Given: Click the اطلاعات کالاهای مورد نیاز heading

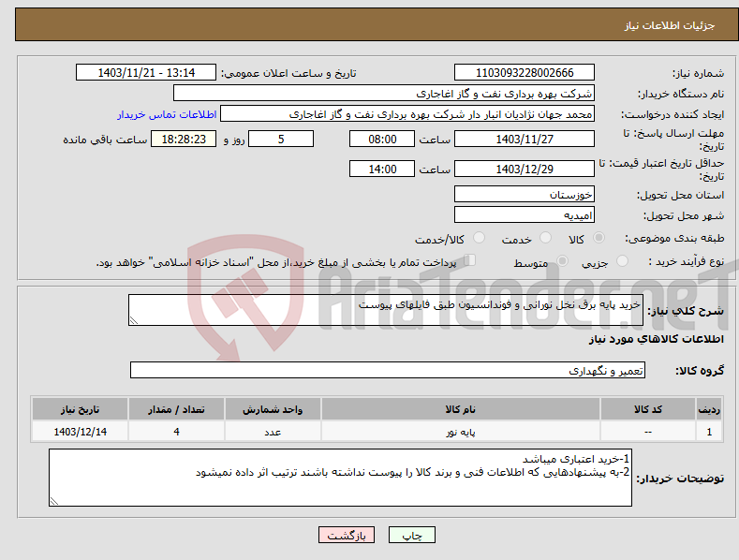Looking at the screenshot, I should pyautogui.click(x=656, y=339).
